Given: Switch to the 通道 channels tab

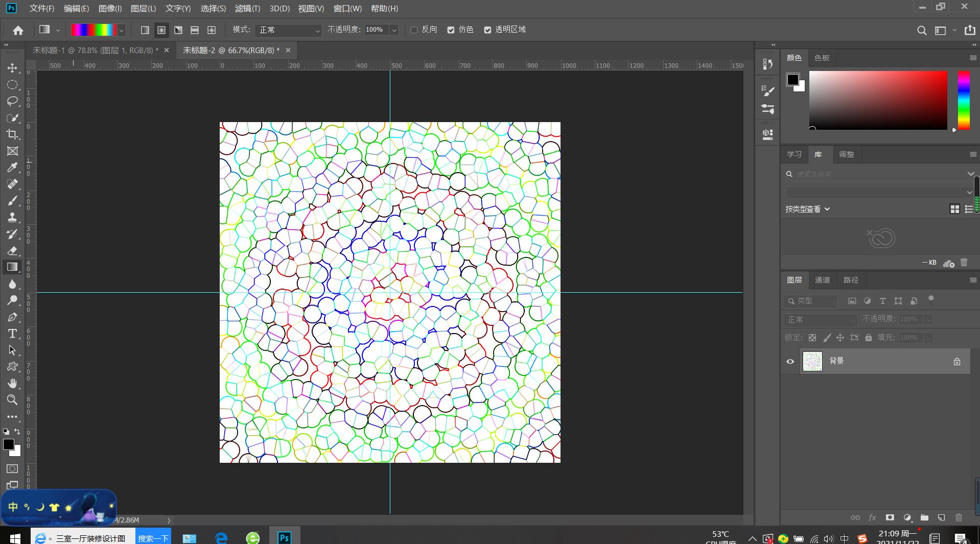Looking at the screenshot, I should tap(822, 280).
